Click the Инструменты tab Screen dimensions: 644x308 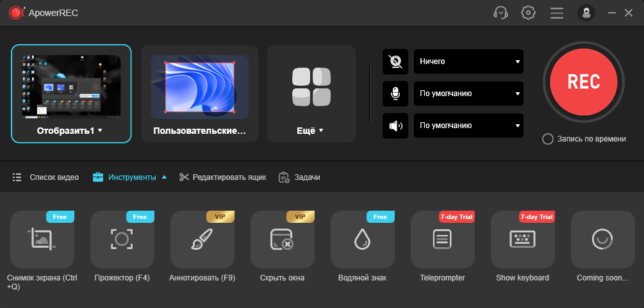(132, 177)
